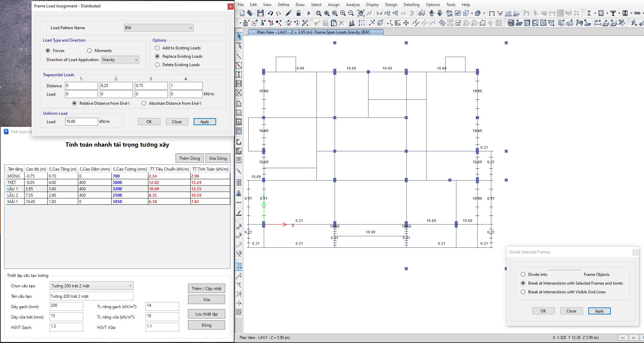Click the next story '>>' button in status bar

tap(634, 338)
